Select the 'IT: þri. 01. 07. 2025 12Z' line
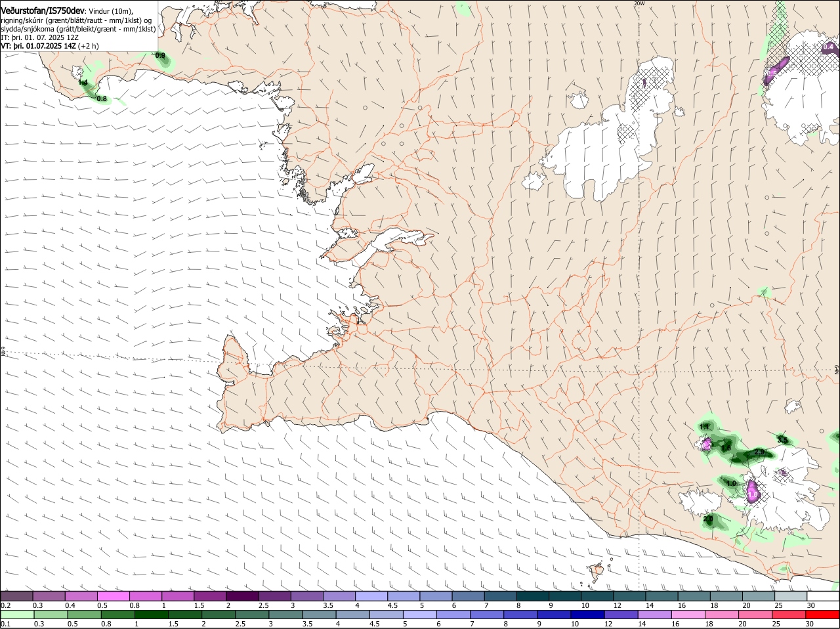 [40, 37]
